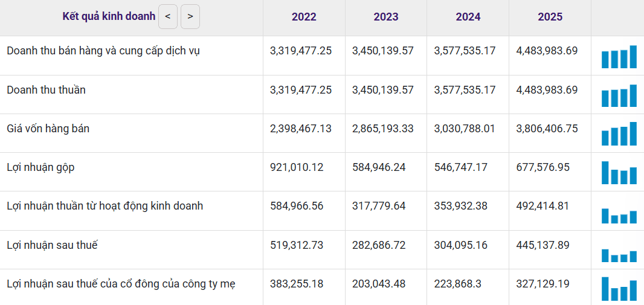This screenshot has width=644, height=305.
Task: Open bar chart for Lợi nhuận sau thuế
Action: [x=619, y=255]
